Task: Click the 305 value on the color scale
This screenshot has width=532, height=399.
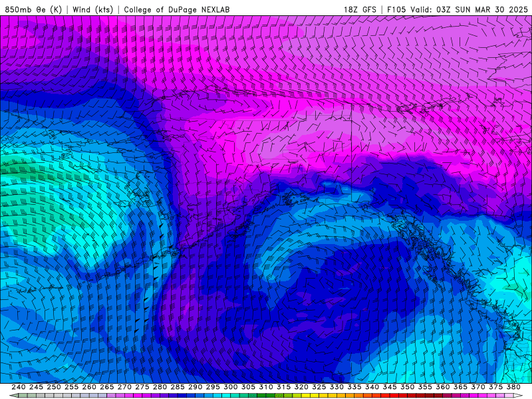Action: point(248,387)
